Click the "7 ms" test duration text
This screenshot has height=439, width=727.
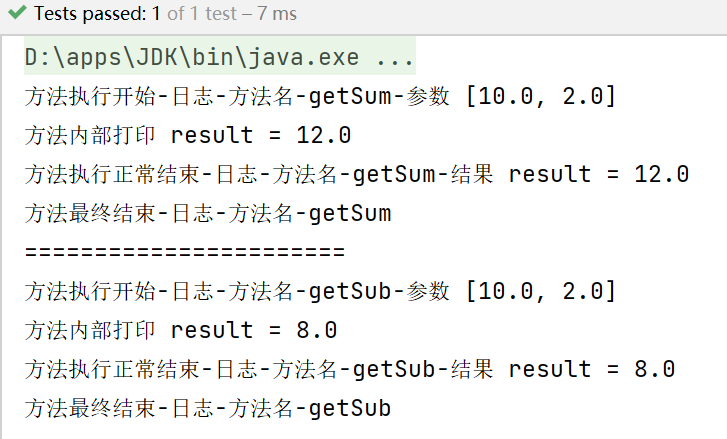pyautogui.click(x=275, y=16)
